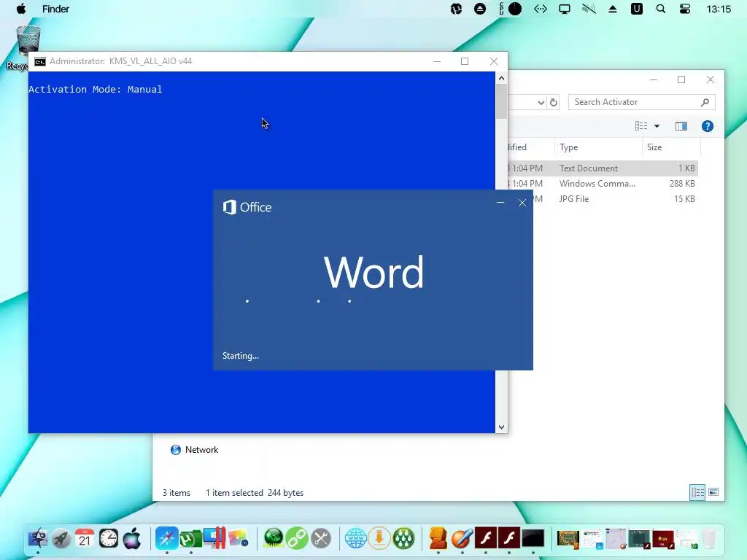Open the Trash in the dock

[709, 539]
